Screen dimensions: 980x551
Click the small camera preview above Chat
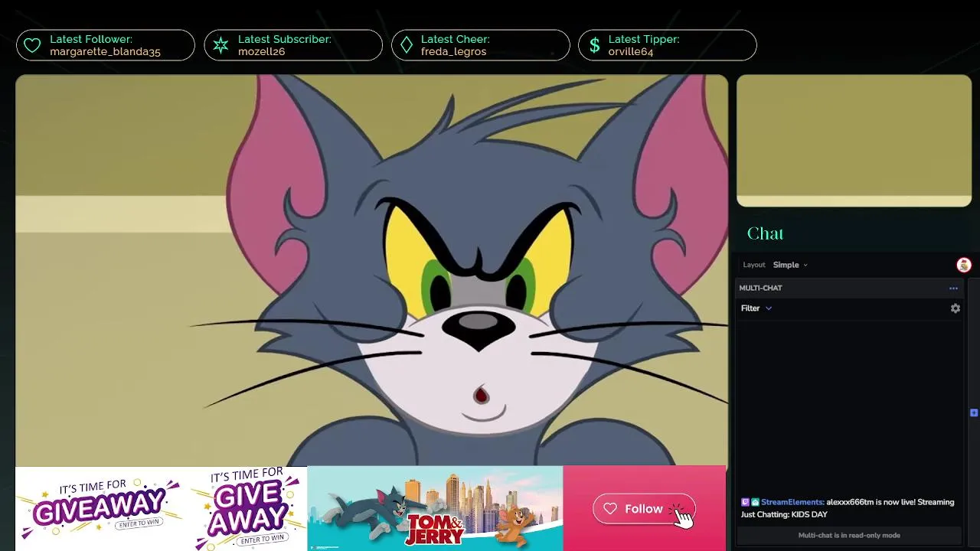point(854,141)
